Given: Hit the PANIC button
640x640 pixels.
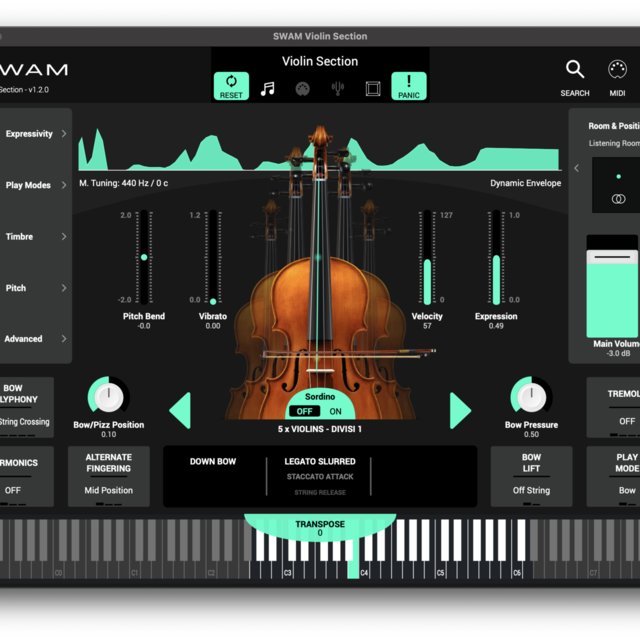Looking at the screenshot, I should click(409, 86).
